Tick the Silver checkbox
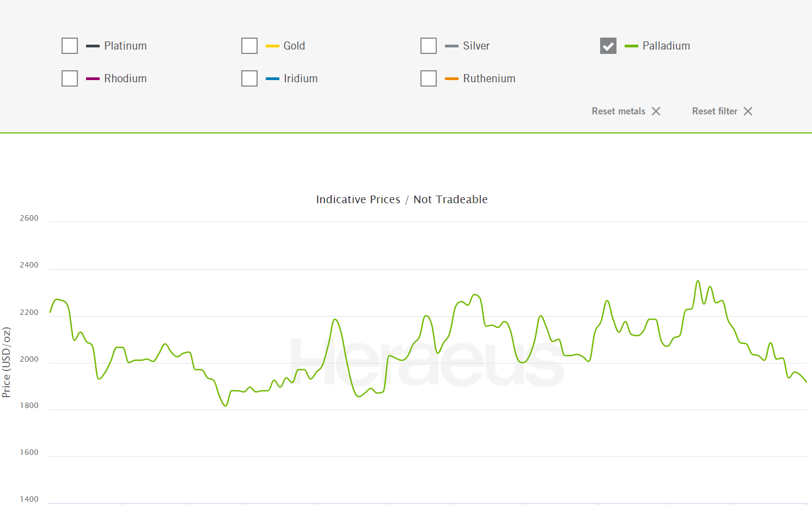 coord(429,46)
